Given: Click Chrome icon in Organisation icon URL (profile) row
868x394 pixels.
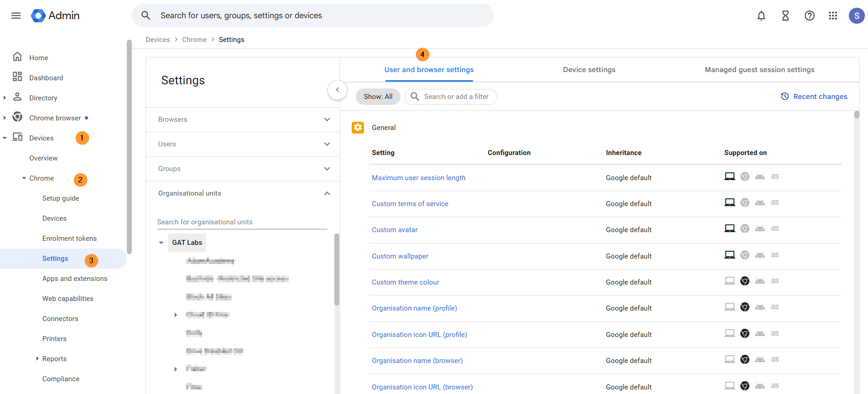Looking at the screenshot, I should (x=745, y=333).
